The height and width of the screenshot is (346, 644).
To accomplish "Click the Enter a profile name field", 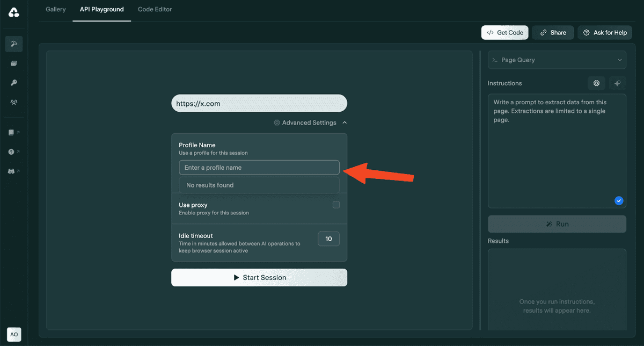I will tap(259, 168).
